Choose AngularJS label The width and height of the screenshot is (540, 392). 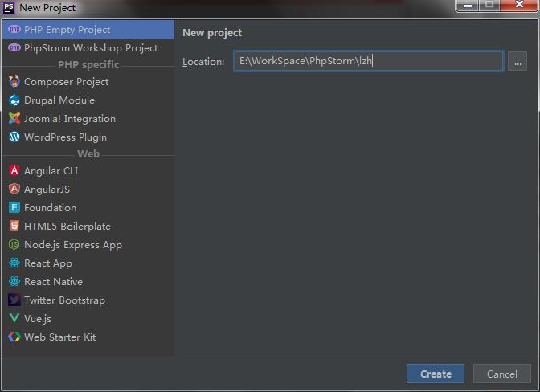coord(47,190)
